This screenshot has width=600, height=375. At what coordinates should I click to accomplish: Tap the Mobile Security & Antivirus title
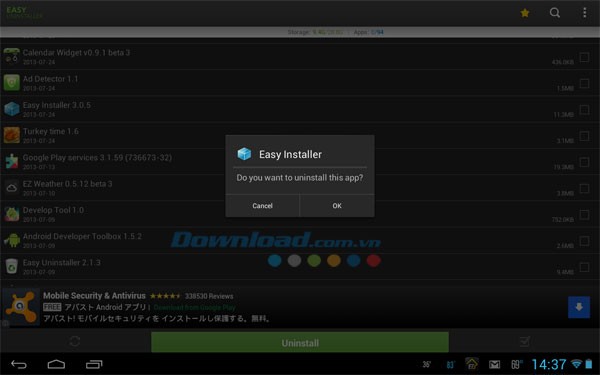(x=94, y=295)
